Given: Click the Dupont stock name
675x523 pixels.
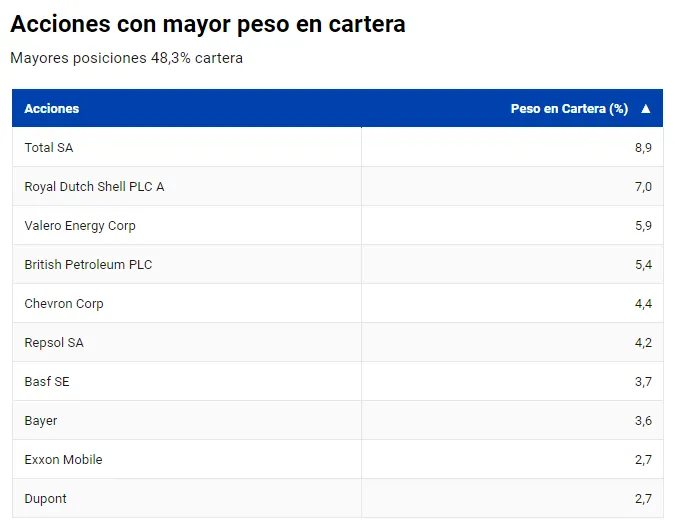Looking at the screenshot, I should (x=46, y=499).
